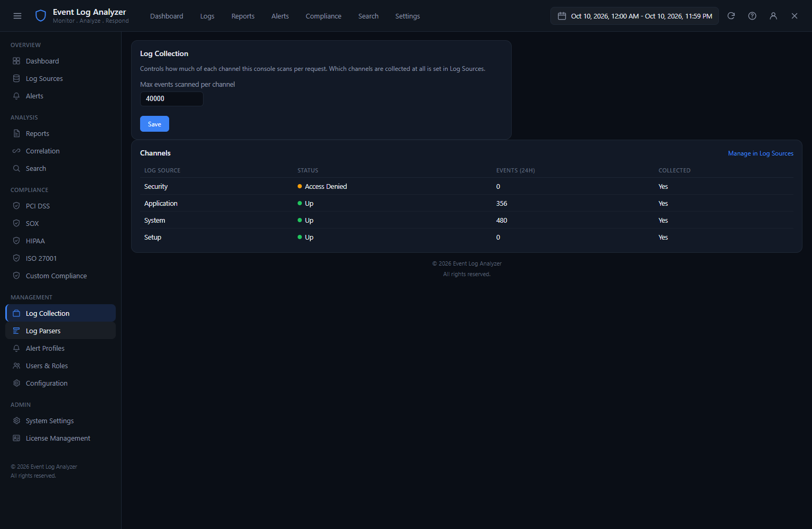The width and height of the screenshot is (812, 529).
Task: Open License Management in sidebar
Action: pyautogui.click(x=60, y=438)
